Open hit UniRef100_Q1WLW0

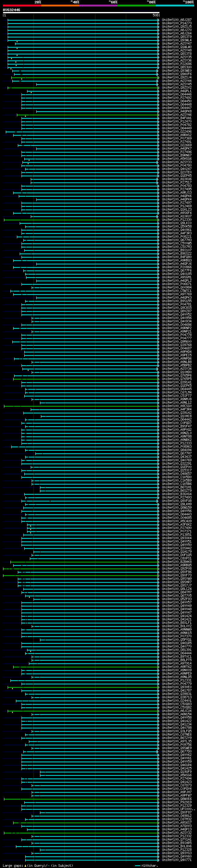176,47
